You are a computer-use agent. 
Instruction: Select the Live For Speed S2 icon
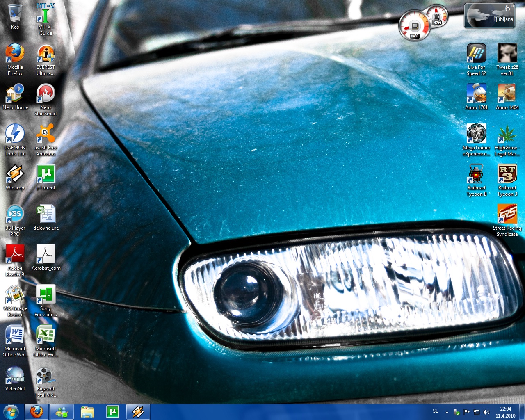[x=477, y=60]
